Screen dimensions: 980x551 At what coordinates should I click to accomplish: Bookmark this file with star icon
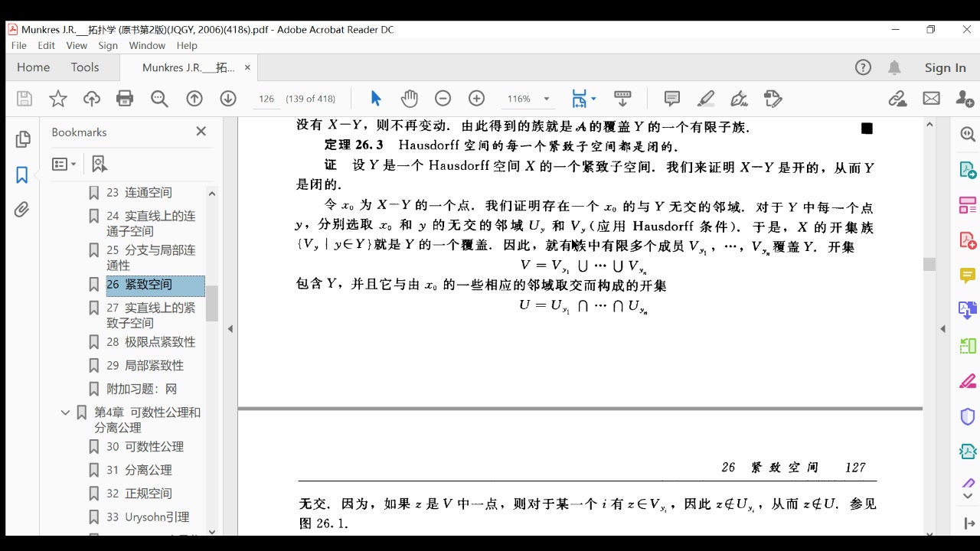point(58,99)
